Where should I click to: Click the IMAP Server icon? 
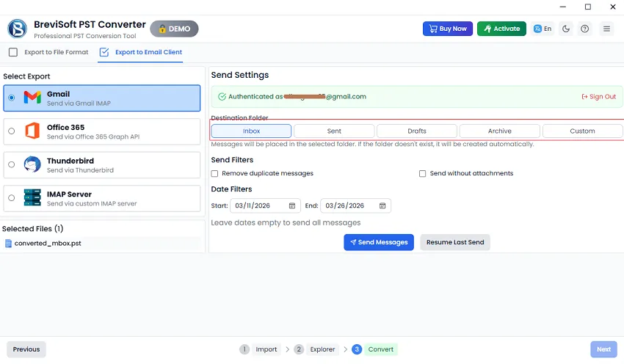[32, 198]
